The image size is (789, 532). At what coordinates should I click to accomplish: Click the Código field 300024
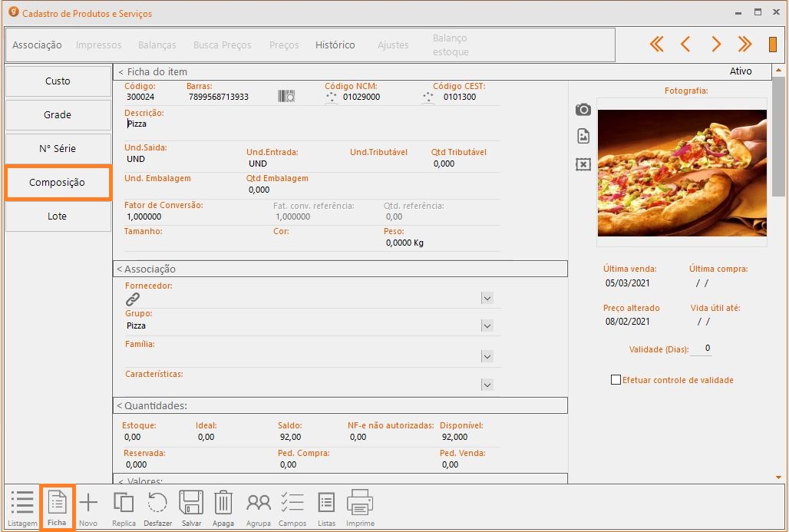(x=141, y=97)
